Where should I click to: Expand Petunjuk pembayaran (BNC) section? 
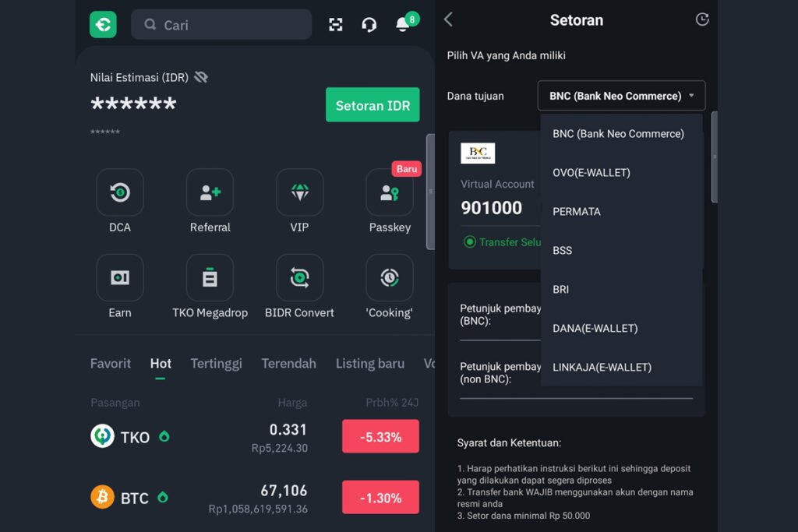(500, 315)
